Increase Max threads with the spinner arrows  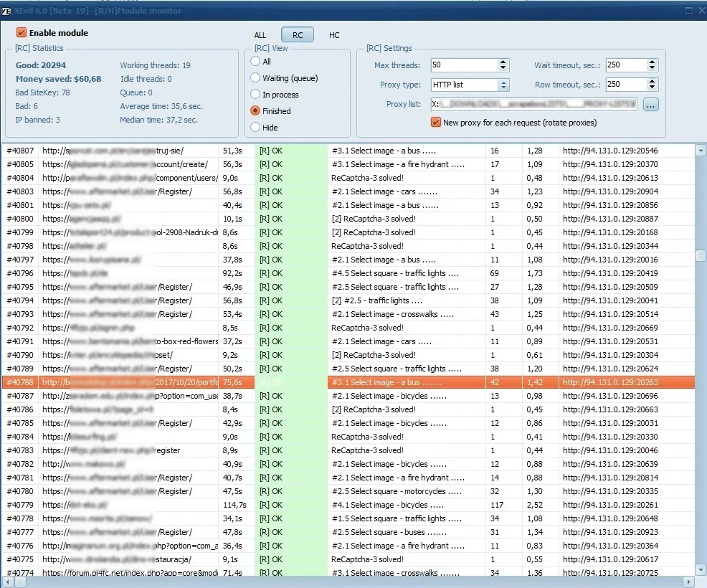[503, 62]
